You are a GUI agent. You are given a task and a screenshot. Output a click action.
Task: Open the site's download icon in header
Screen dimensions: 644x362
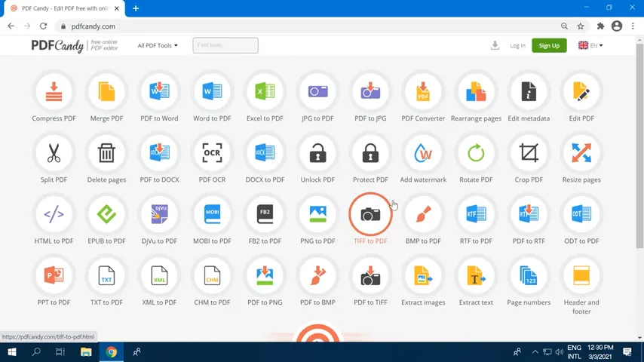(x=495, y=45)
